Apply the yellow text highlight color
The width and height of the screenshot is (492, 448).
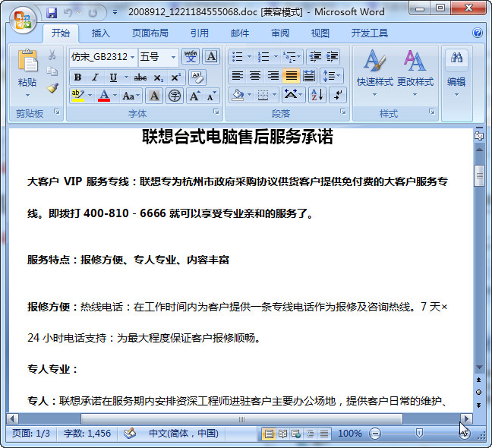77,96
